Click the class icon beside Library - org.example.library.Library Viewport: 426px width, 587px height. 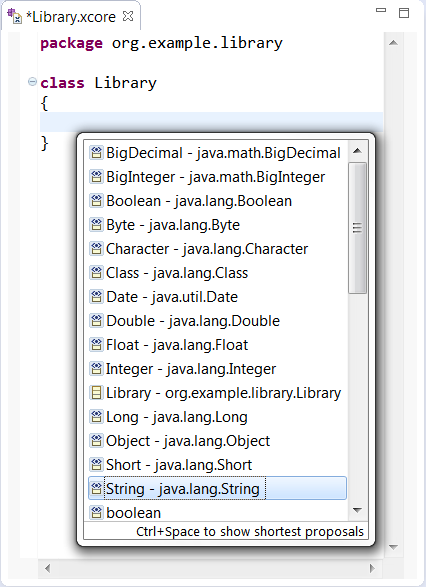96,393
